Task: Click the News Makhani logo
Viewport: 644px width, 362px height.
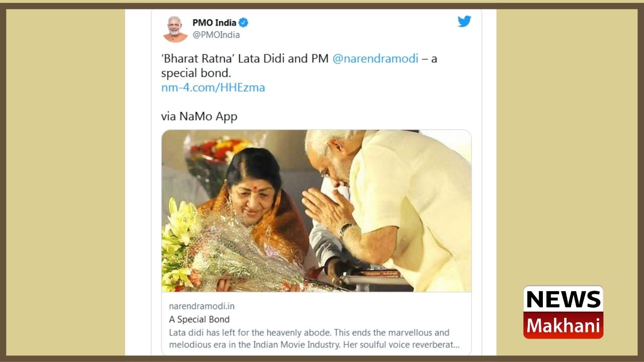Action: (x=563, y=312)
